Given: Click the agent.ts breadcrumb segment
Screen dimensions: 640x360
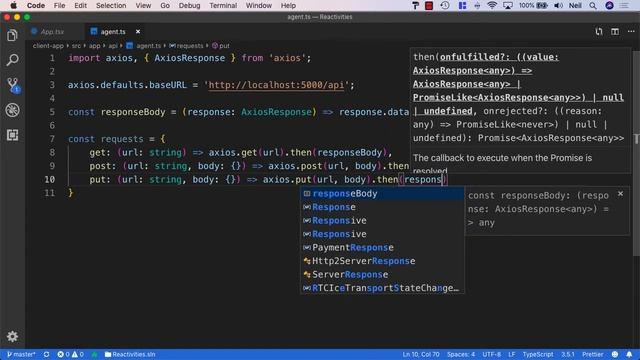Looking at the screenshot, I should [x=144, y=46].
